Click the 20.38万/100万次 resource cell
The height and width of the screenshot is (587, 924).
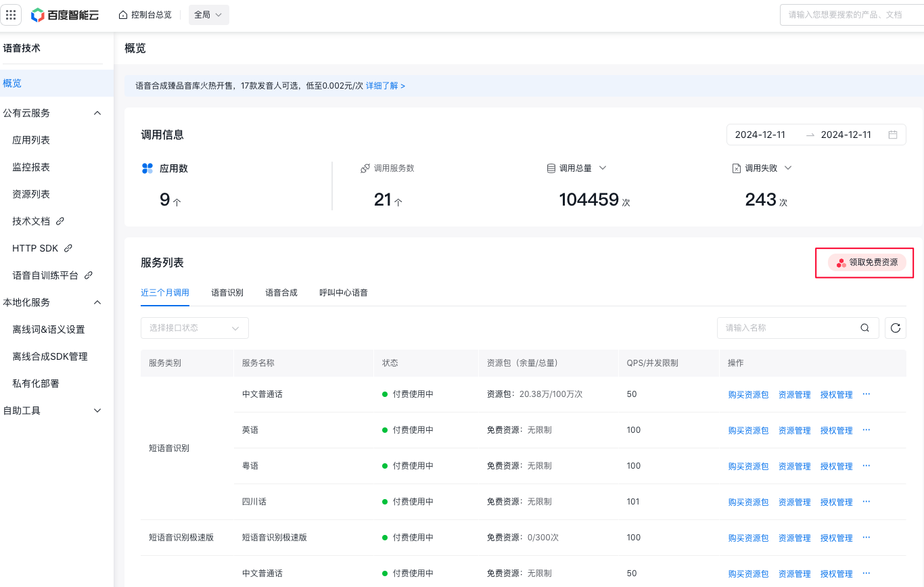coord(551,394)
